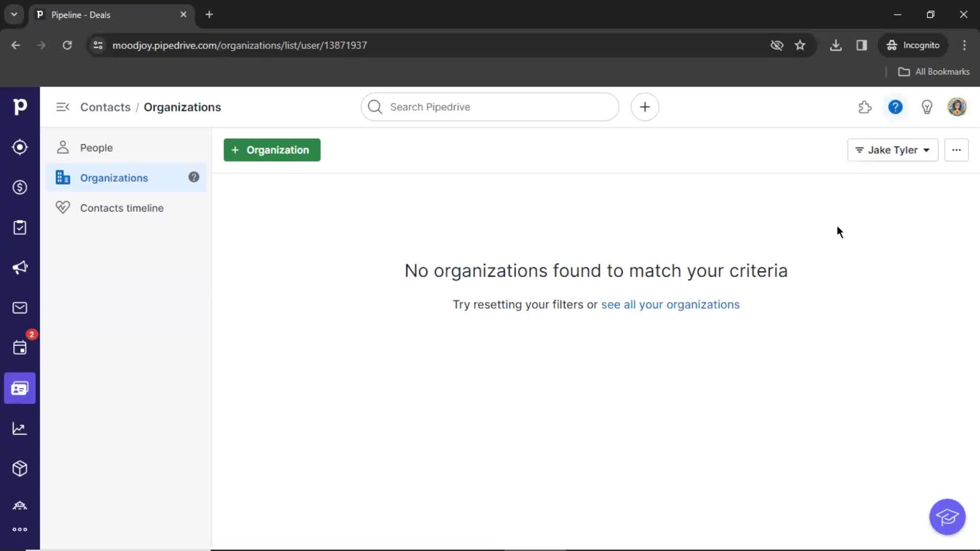The height and width of the screenshot is (551, 980).
Task: Click the Pipedrive home logo
Action: click(x=20, y=107)
